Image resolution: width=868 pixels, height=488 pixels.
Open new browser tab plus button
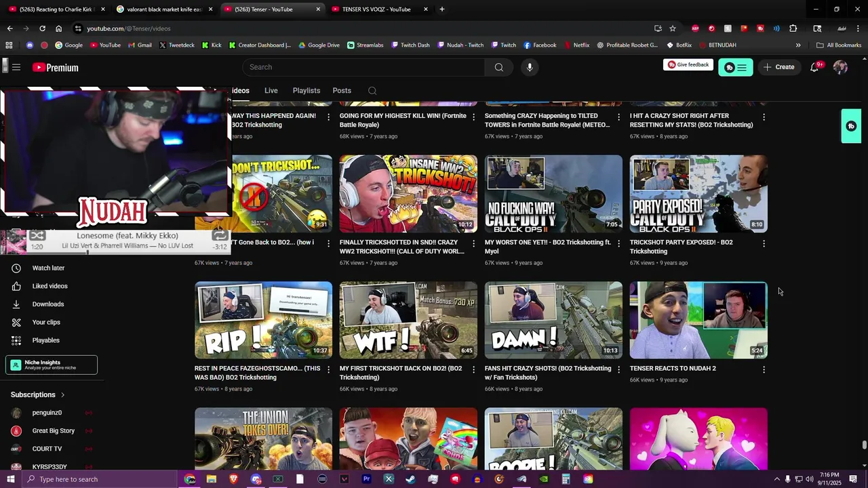click(x=442, y=9)
